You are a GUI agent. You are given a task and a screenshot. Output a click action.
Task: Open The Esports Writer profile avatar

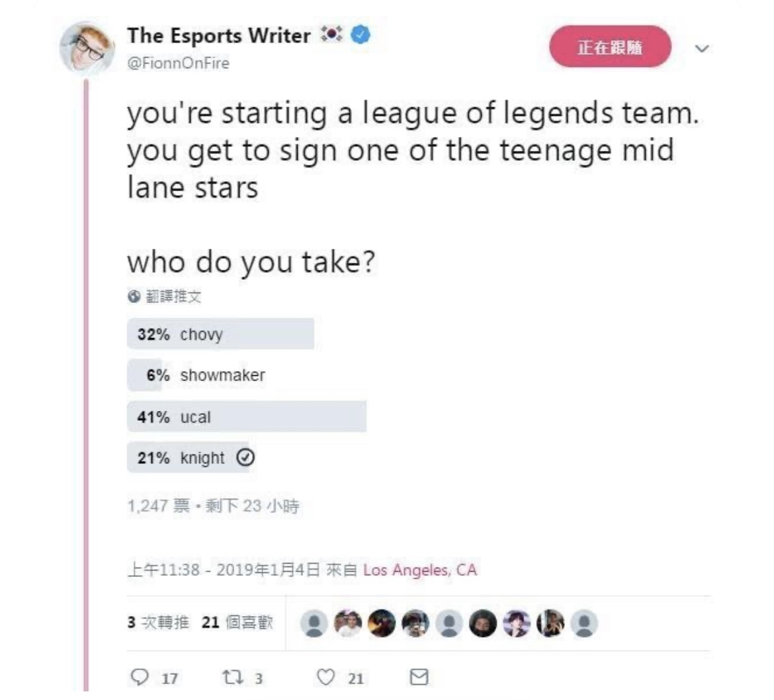coord(87,48)
